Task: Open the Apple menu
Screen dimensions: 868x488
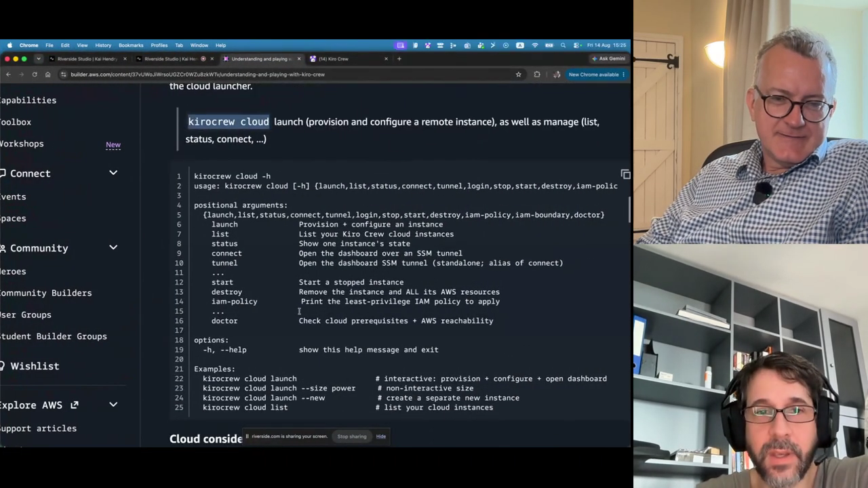Action: 9,45
